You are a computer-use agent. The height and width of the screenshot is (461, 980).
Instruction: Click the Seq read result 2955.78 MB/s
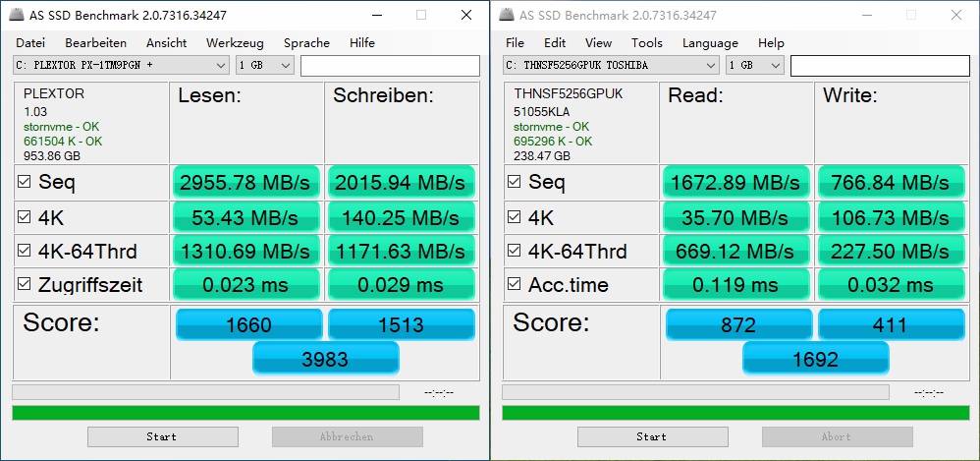tap(245, 183)
